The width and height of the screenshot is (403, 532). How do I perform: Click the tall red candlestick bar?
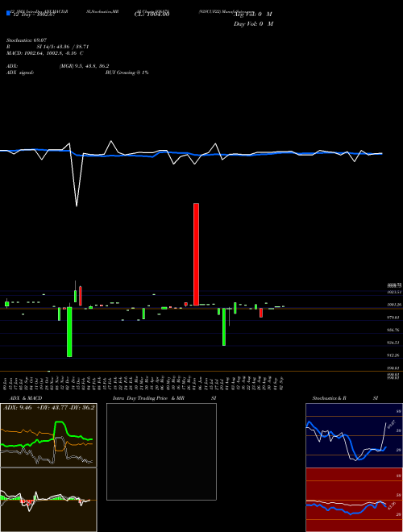click(196, 254)
